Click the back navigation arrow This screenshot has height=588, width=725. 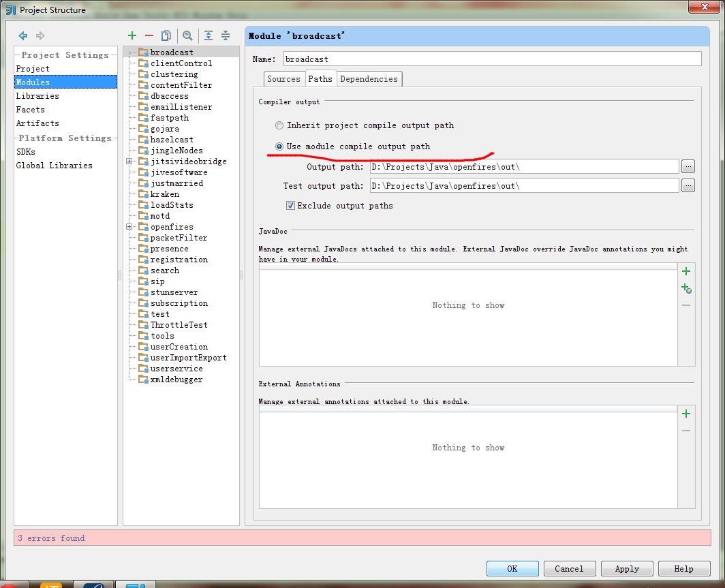click(x=22, y=35)
